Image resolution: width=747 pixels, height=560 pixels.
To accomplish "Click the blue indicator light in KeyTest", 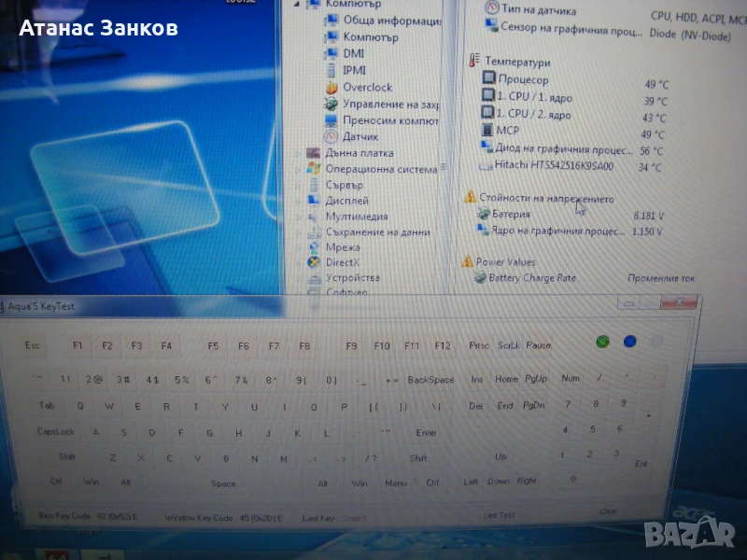I will [630, 342].
